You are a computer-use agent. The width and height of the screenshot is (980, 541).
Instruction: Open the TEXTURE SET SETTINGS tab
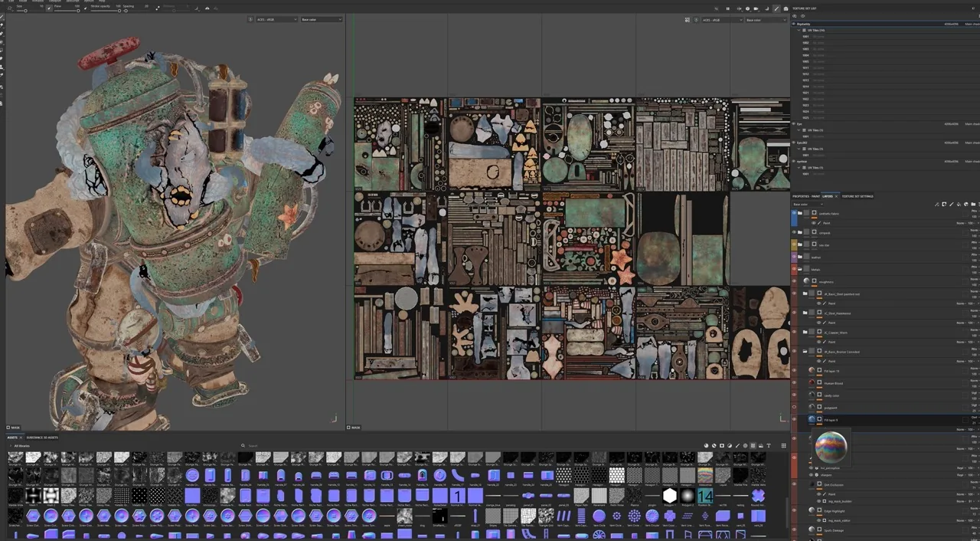coord(857,196)
